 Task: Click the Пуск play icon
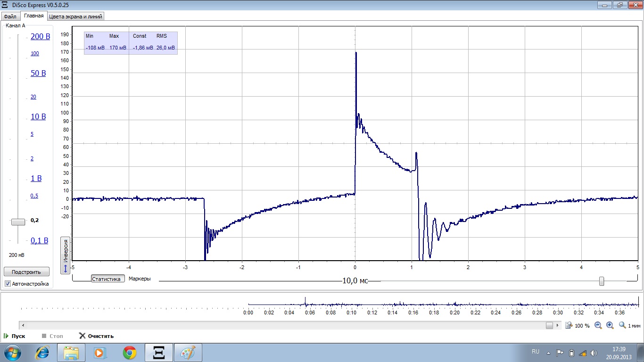(x=6, y=336)
